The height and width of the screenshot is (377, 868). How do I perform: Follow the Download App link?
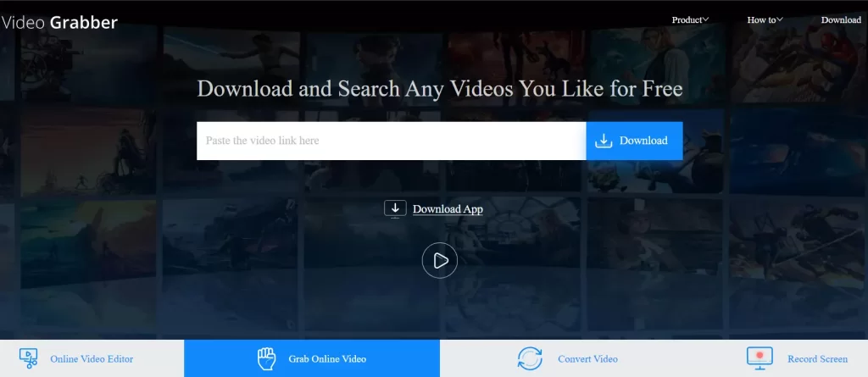[448, 209]
